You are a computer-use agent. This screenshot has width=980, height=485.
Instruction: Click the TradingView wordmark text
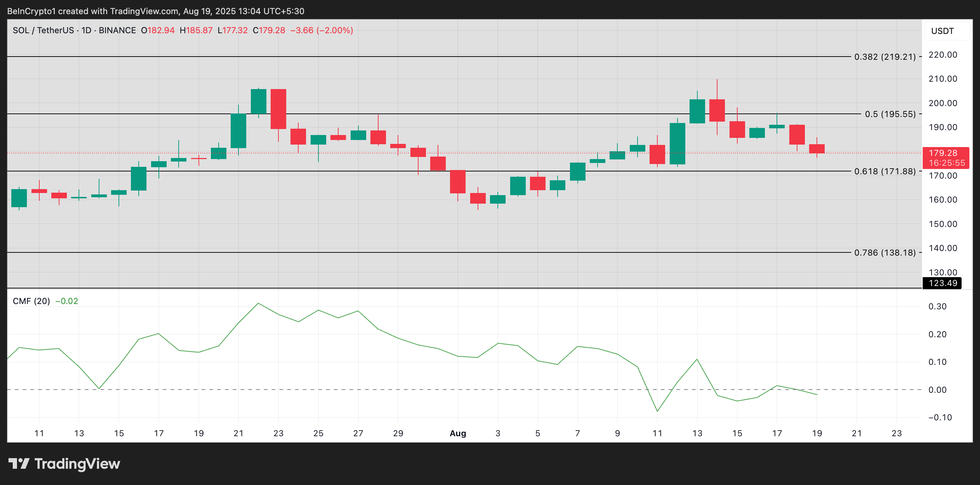77,464
